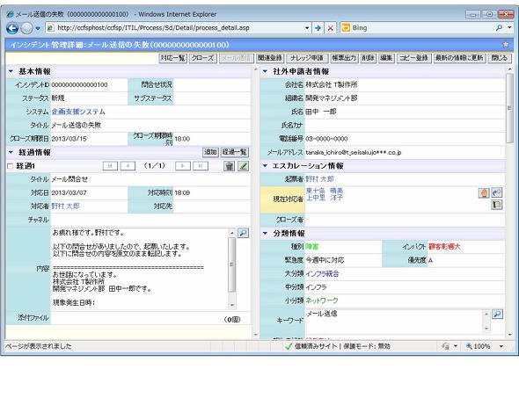Collapse the エスカレーション情報 section

265,166
